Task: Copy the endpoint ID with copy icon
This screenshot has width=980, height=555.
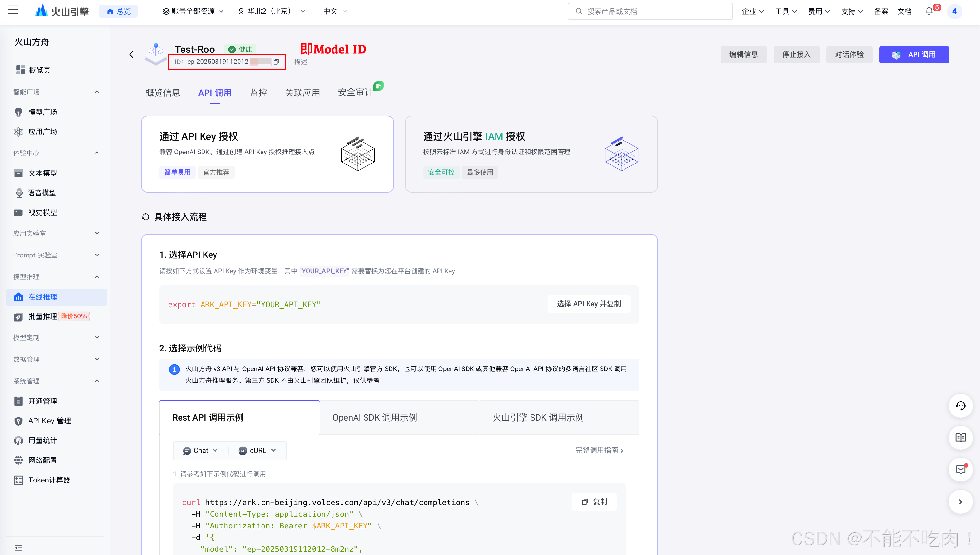Action: (x=276, y=62)
